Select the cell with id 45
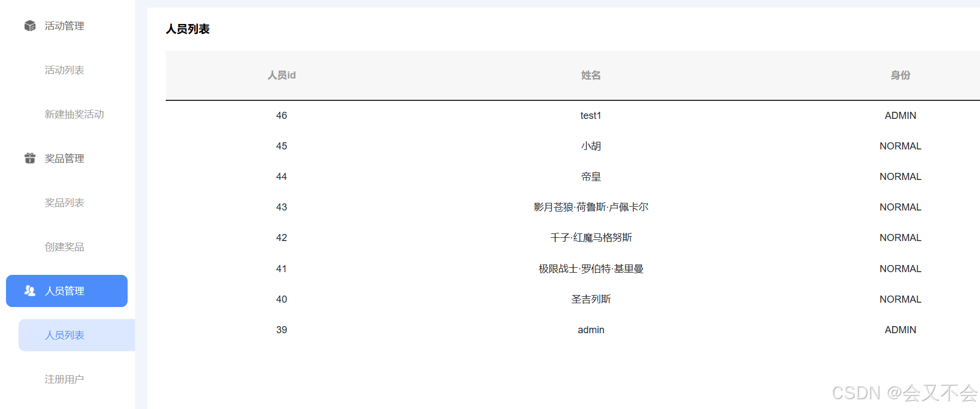 coord(281,146)
